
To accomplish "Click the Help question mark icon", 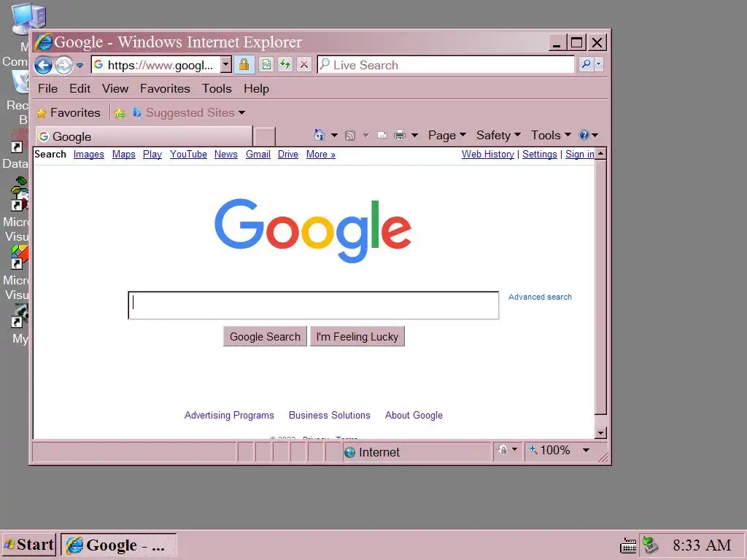I will 584,135.
